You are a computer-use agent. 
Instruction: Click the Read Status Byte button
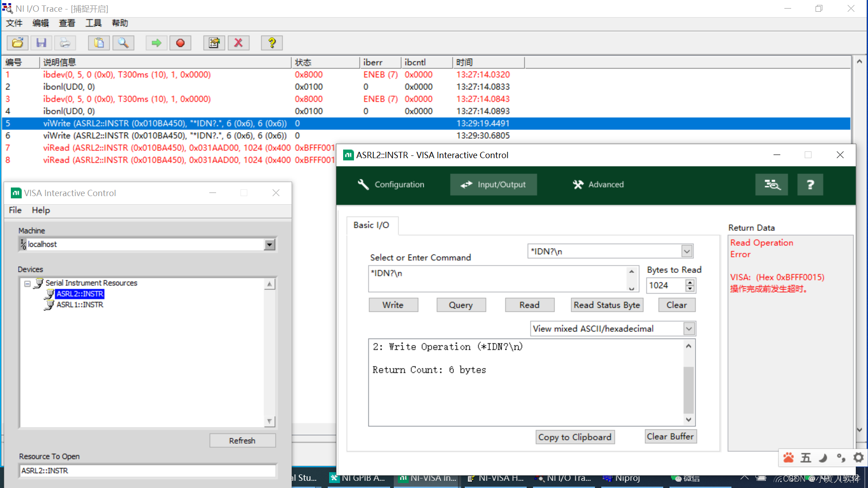pos(607,305)
